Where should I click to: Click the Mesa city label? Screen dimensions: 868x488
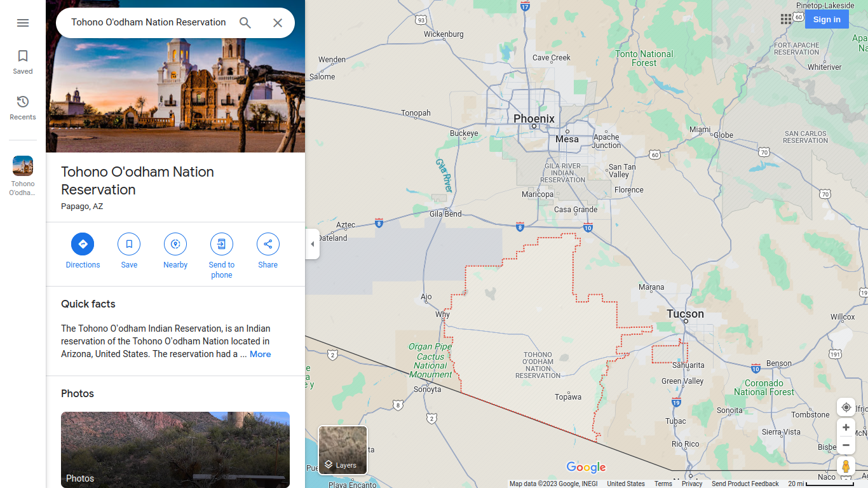point(567,139)
